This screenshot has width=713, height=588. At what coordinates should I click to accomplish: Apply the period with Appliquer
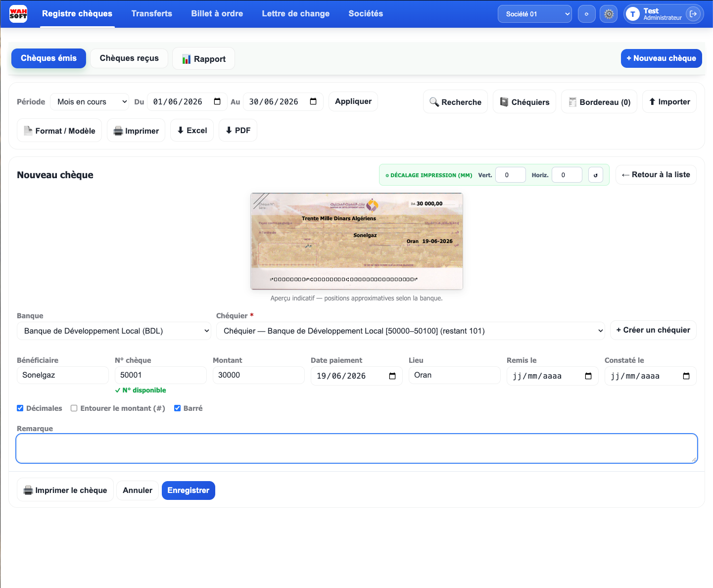pyautogui.click(x=353, y=101)
